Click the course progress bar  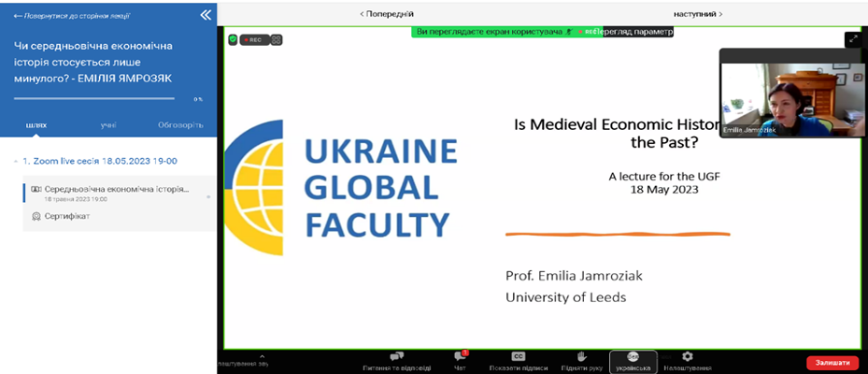94,98
